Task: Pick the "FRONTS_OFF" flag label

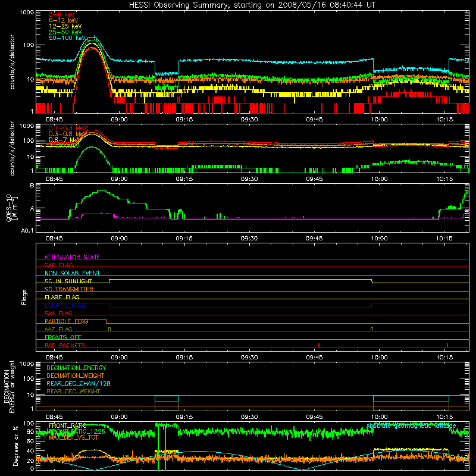Action: [x=63, y=337]
